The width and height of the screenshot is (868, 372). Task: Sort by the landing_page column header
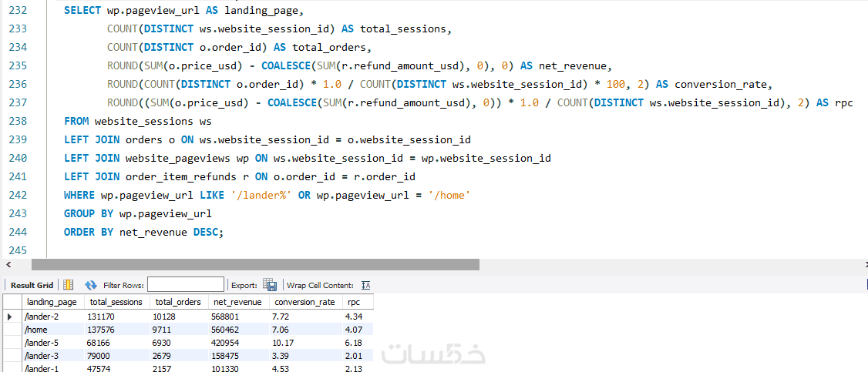(52, 302)
